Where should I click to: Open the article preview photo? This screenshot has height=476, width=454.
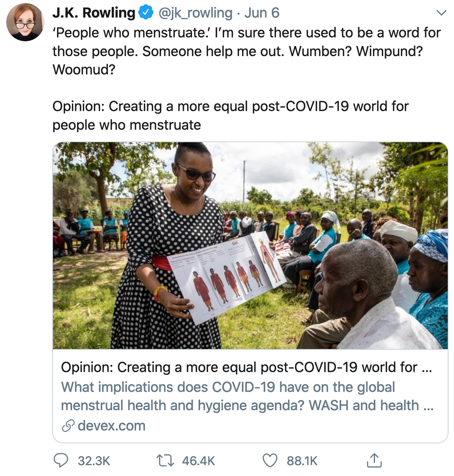point(250,246)
